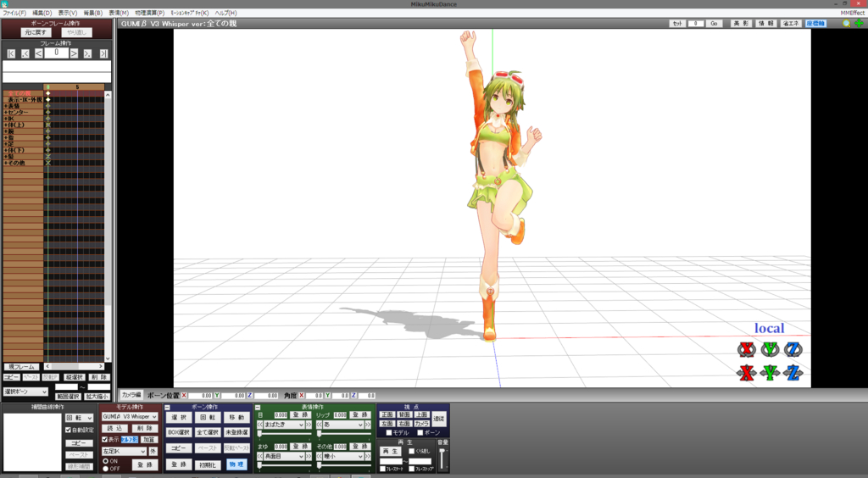The image size is (868, 478).
Task: Click the lower green Y move icon
Action: [x=770, y=373]
